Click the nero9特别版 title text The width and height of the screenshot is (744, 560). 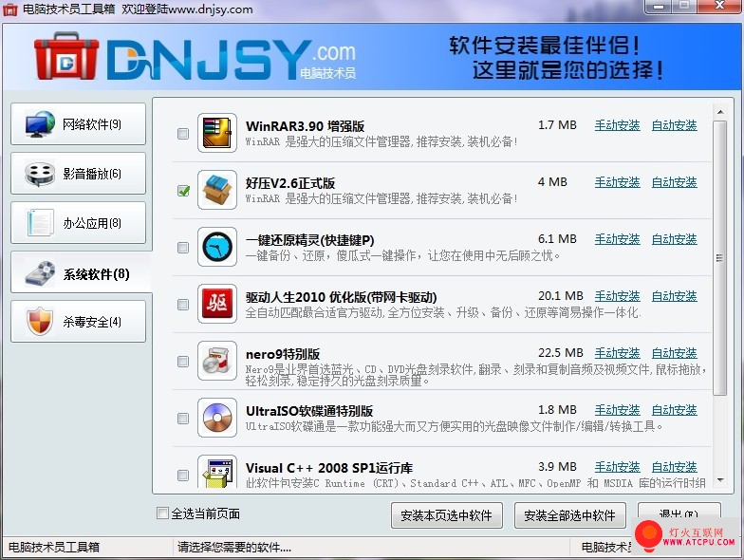283,354
